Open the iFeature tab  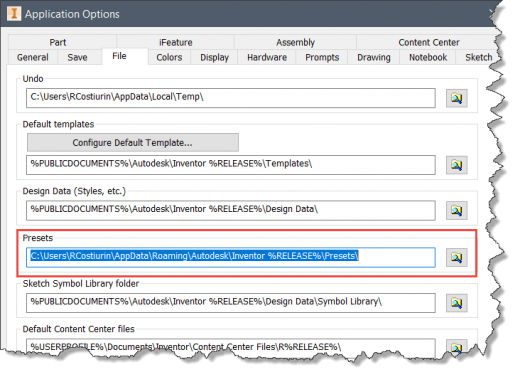[x=176, y=42]
